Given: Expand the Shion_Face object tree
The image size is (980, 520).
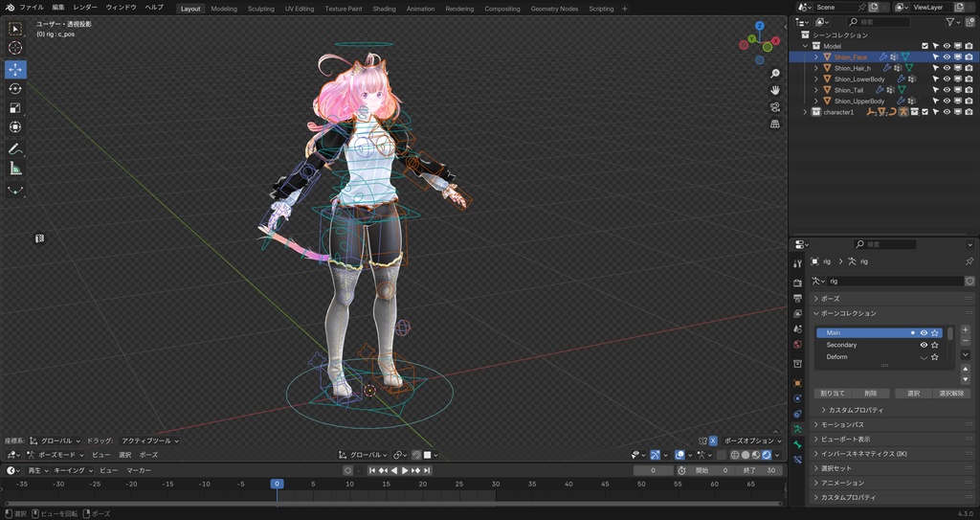Looking at the screenshot, I should [815, 57].
